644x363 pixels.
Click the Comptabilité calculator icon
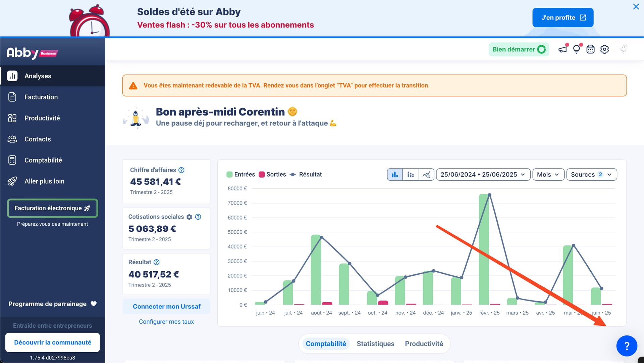(x=12, y=160)
